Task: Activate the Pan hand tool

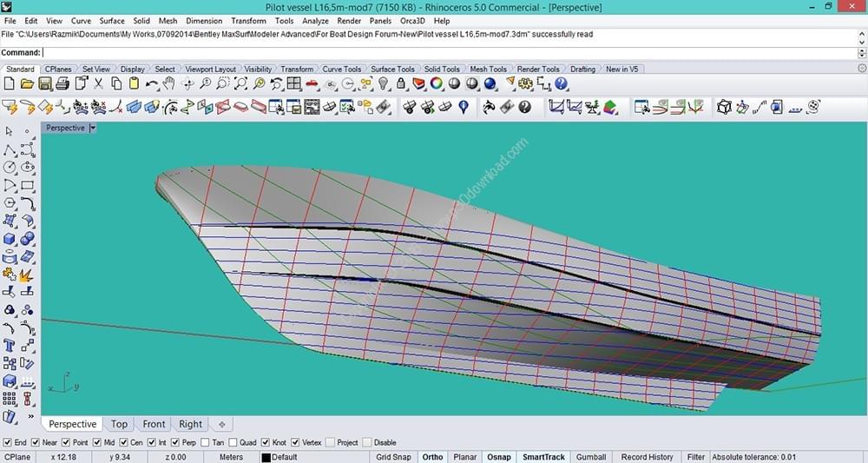Action: coord(169,83)
